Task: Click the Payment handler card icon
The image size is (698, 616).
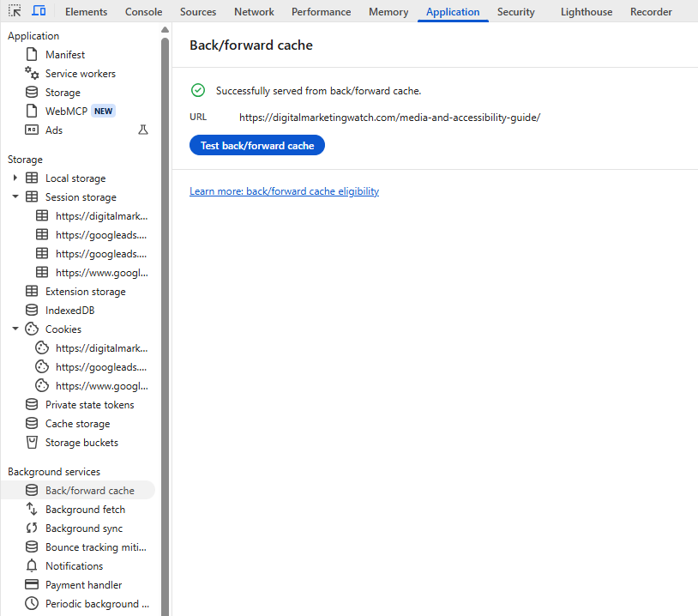Action: 32,584
